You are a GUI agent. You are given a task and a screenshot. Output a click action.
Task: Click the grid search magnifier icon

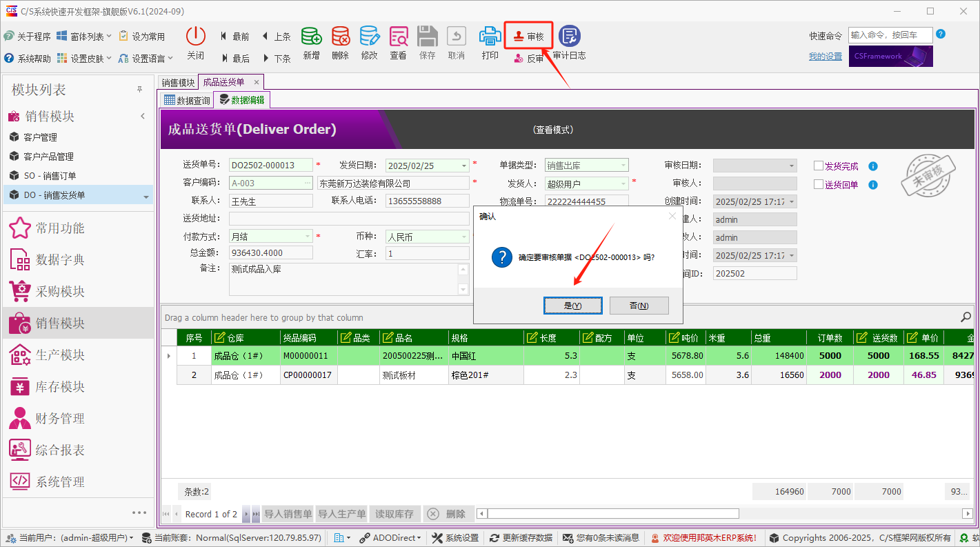966,317
